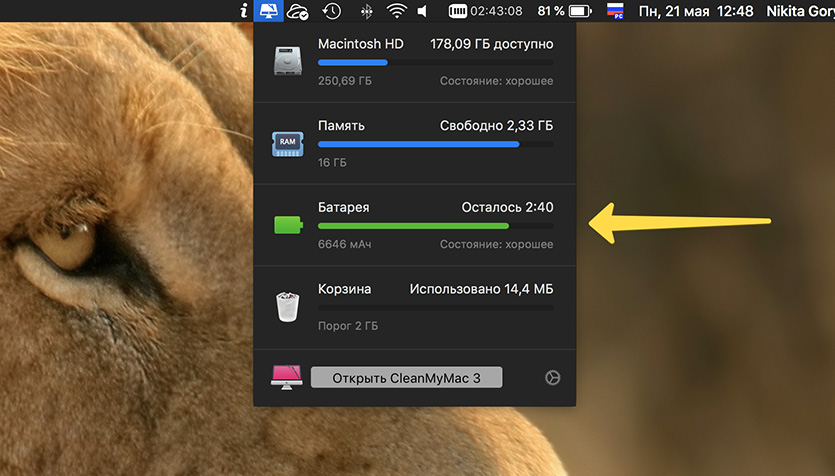Click the Macintosh HD drive icon
835x476 pixels.
(x=288, y=61)
